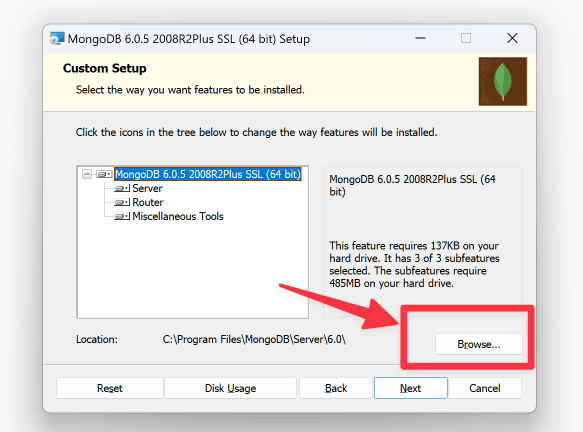This screenshot has height=432, width=583.
Task: Cancel the MongoDB setup
Action: tap(485, 388)
